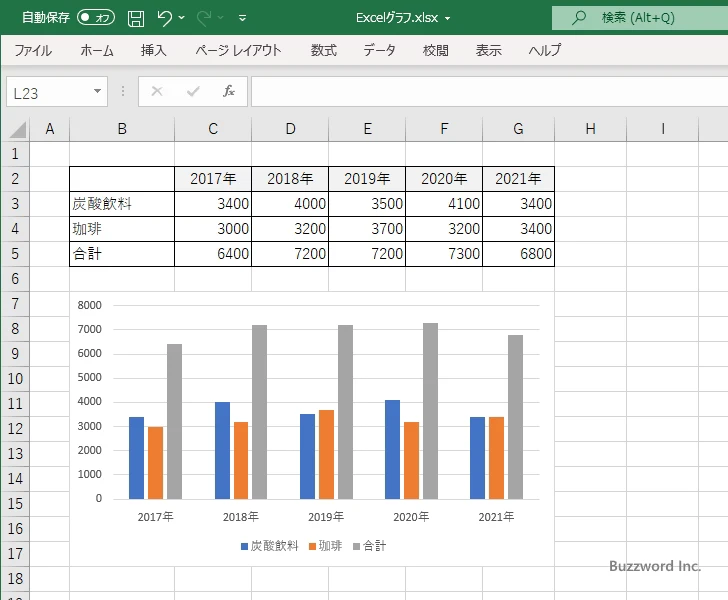Image resolution: width=728 pixels, height=600 pixels.
Task: Click the Insert Function fx icon
Action: pos(229,91)
